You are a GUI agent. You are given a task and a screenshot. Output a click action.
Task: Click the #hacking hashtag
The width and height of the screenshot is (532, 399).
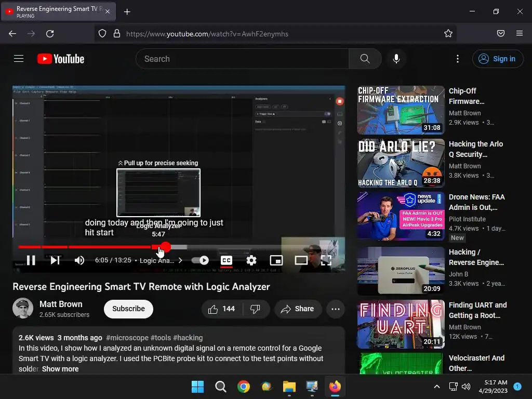(x=188, y=338)
